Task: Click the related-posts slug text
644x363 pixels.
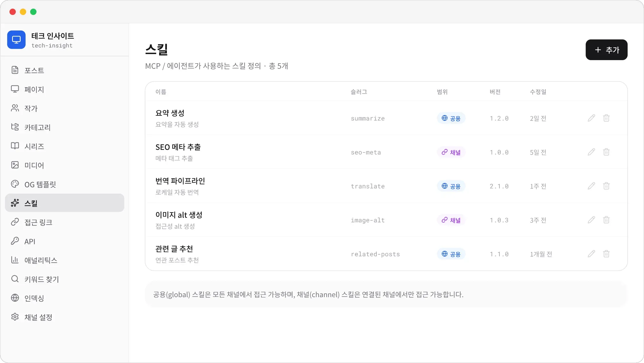Action: click(x=375, y=254)
